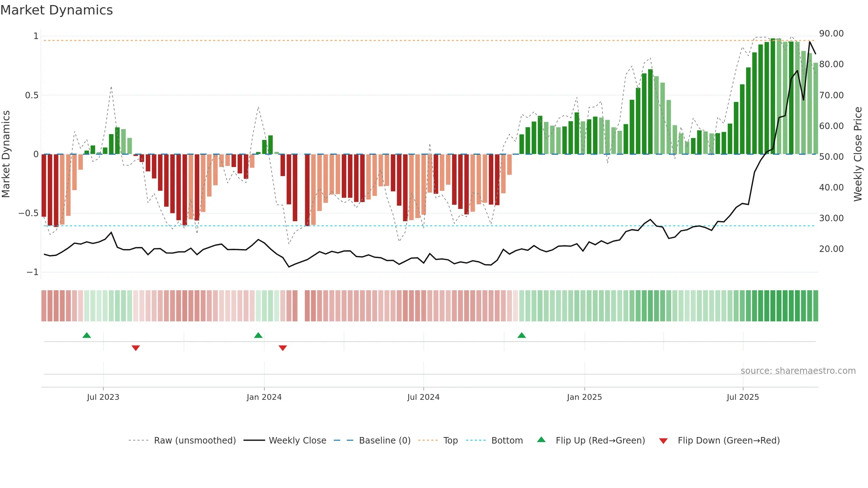Viewport: 868px width, 488px height.
Task: Click the 50.00 price axis label
Action: pyautogui.click(x=831, y=157)
